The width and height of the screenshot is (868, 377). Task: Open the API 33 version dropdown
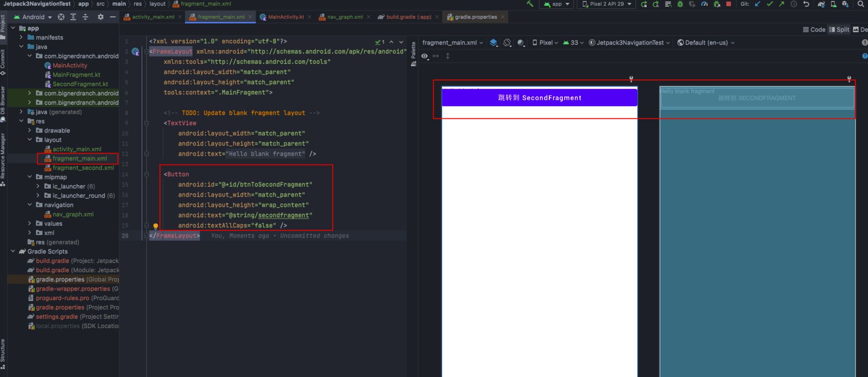573,43
